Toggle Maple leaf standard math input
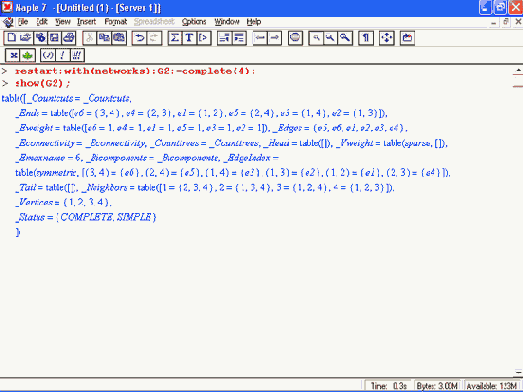Viewport: 523px width, 392px height. [x=28, y=55]
